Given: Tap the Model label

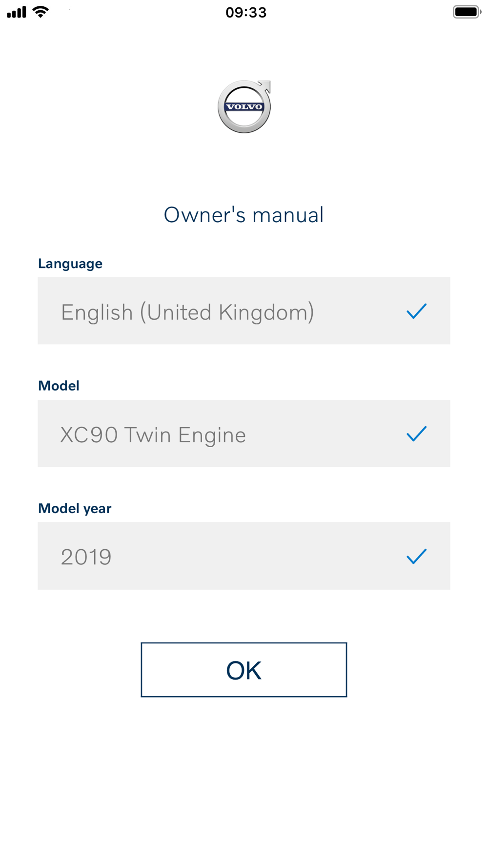Looking at the screenshot, I should [59, 386].
